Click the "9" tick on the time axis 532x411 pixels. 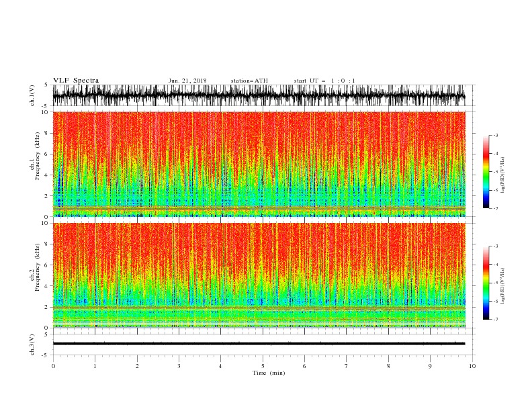[430, 366]
